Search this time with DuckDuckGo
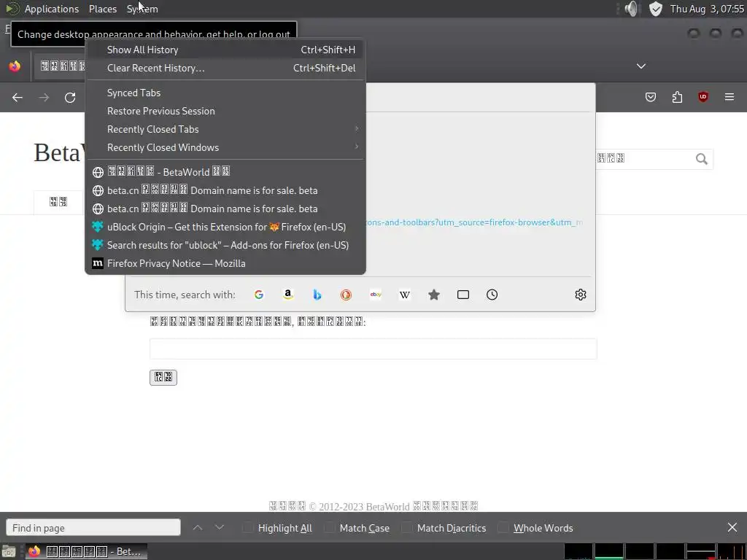The image size is (747, 560). coord(346,295)
